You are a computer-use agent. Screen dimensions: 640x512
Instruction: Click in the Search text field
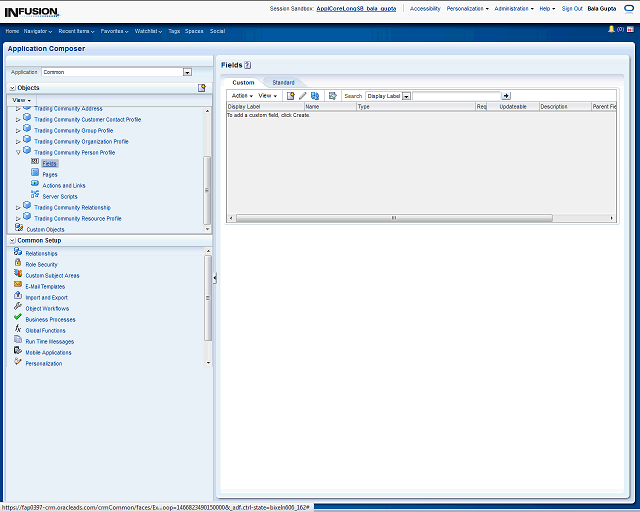coord(456,96)
